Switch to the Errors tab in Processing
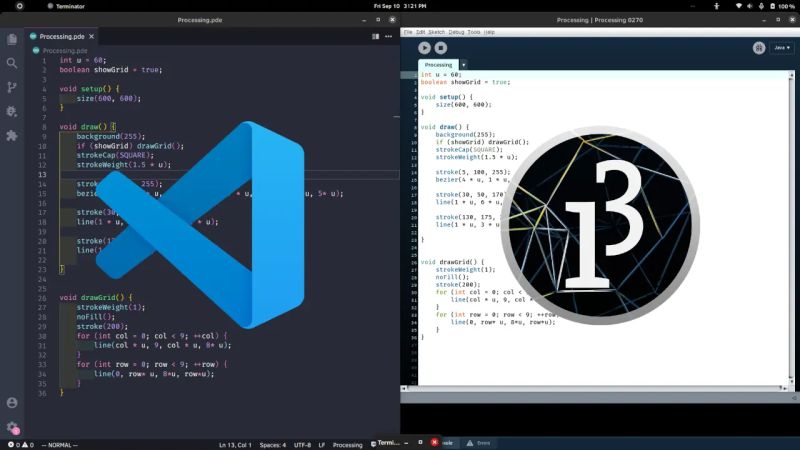800x450 pixels. coord(479,443)
